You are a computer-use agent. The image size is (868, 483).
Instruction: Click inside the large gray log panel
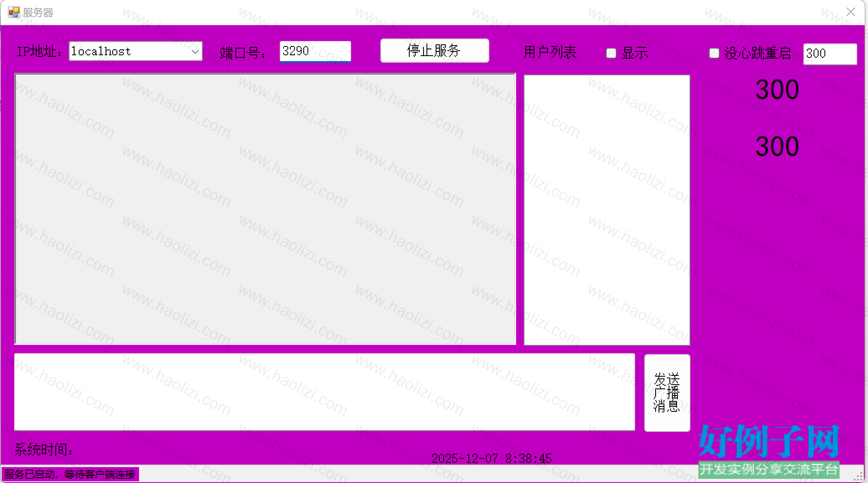(x=265, y=209)
